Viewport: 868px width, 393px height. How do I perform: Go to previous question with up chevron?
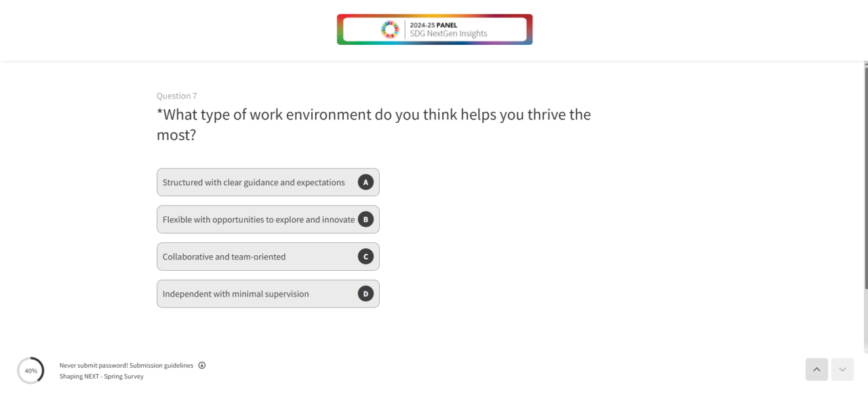tap(816, 369)
